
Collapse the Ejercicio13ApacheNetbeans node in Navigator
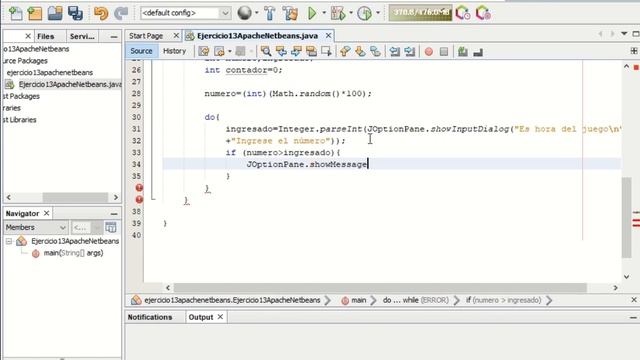9,241
